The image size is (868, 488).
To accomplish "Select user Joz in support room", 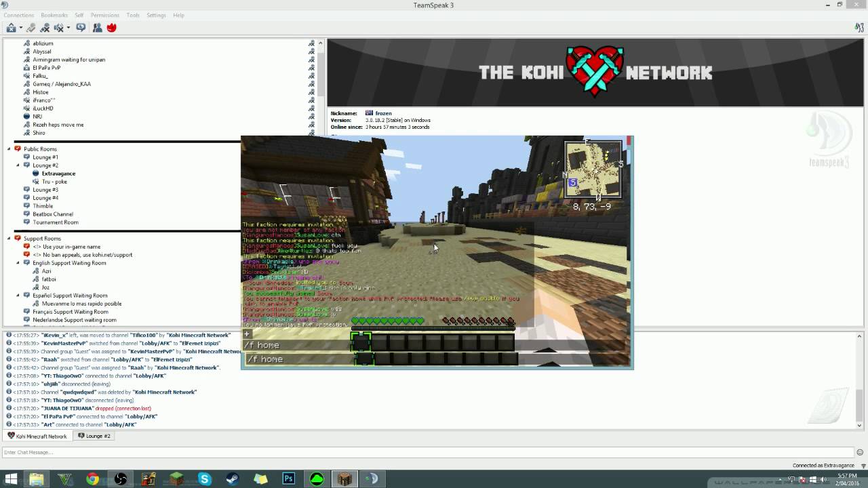I will click(x=45, y=287).
